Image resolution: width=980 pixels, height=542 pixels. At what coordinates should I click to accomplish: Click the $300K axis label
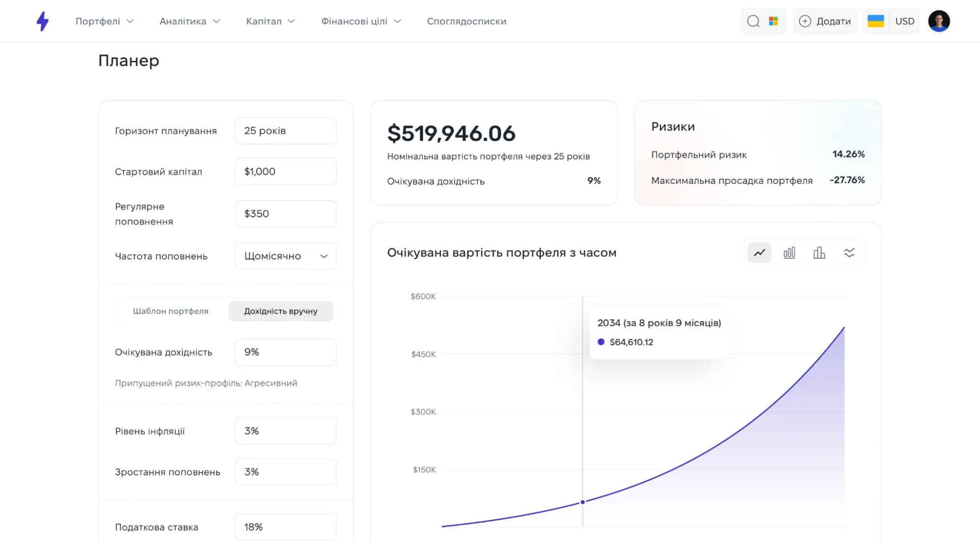point(423,412)
